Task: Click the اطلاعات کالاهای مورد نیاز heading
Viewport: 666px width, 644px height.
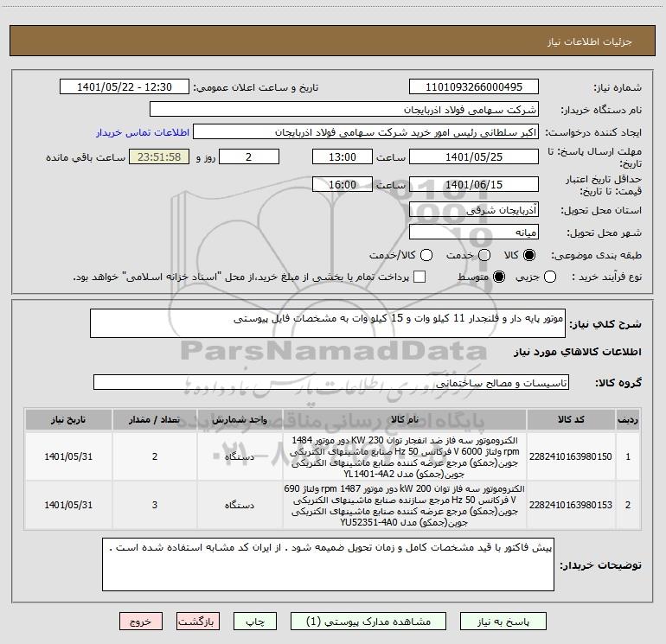Action: click(578, 352)
